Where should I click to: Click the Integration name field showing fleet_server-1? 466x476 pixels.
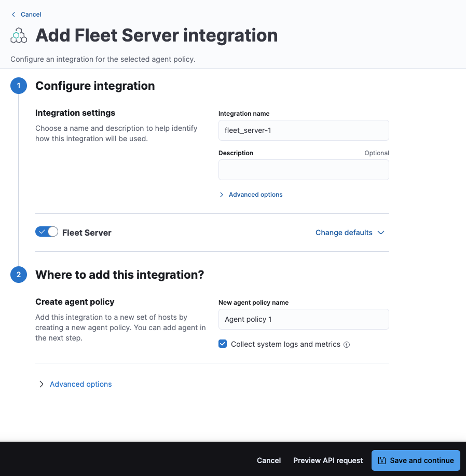[x=304, y=130]
